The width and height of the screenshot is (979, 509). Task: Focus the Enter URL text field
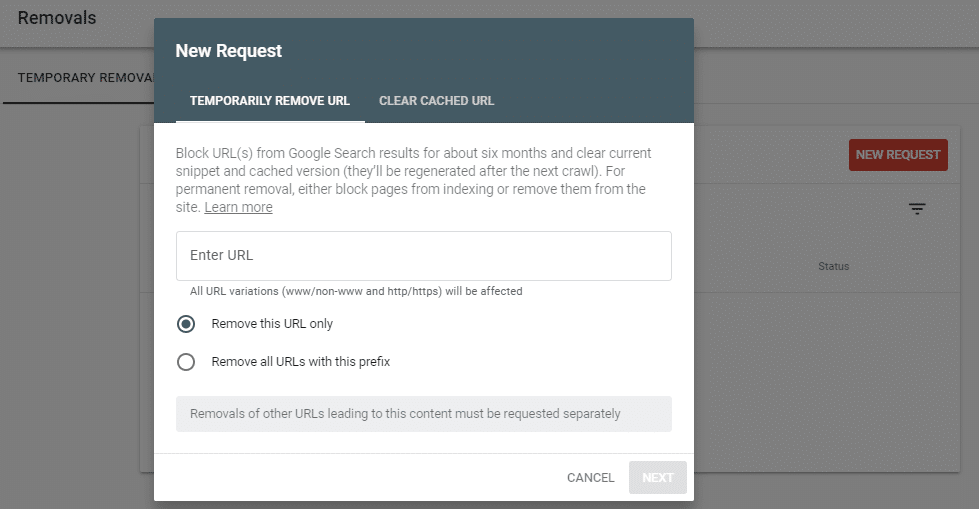[424, 255]
